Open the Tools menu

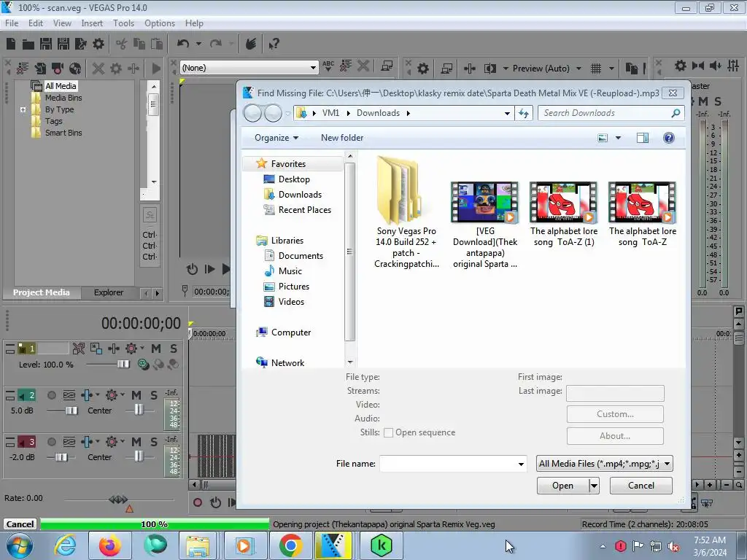point(123,23)
